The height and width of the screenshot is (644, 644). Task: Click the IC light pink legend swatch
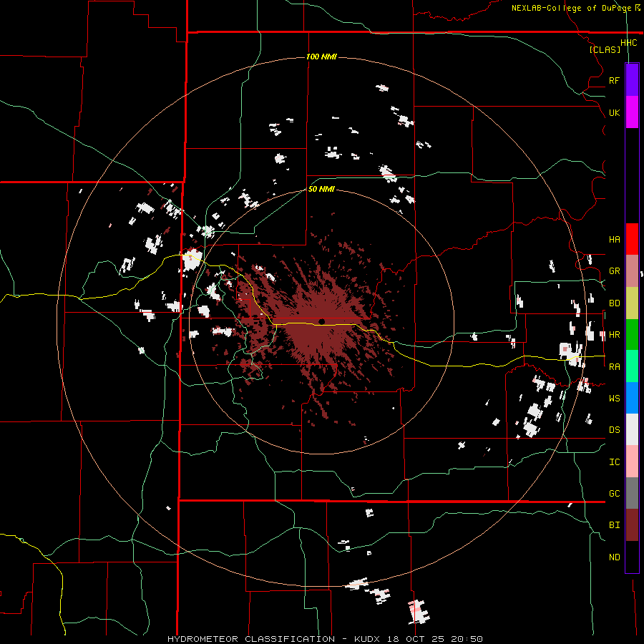coord(632,462)
